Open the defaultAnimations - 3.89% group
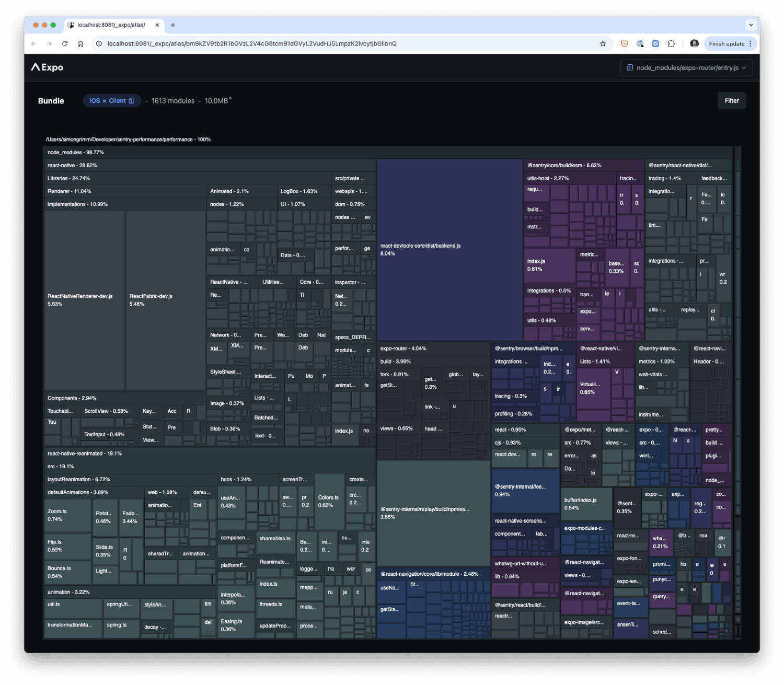784x685 pixels. tap(94, 493)
